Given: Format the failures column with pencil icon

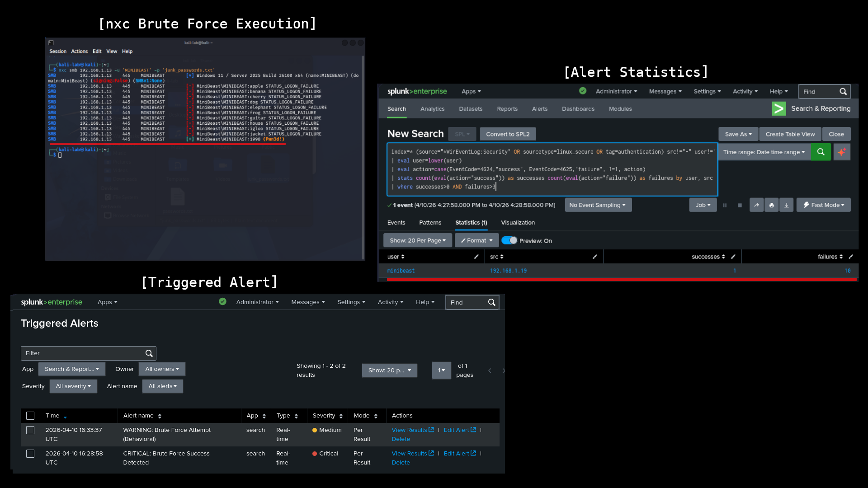Looking at the screenshot, I should click(x=851, y=257).
